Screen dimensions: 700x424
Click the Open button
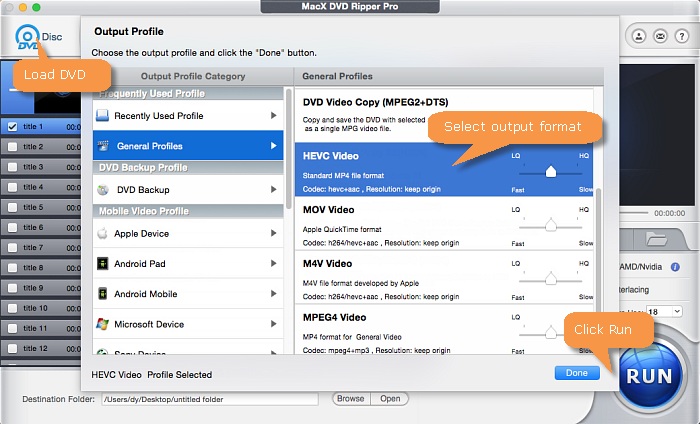point(390,399)
